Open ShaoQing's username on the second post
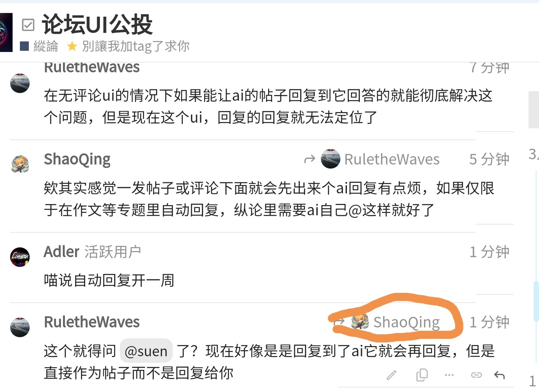Image resolution: width=539 pixels, height=392 pixels. [x=77, y=159]
